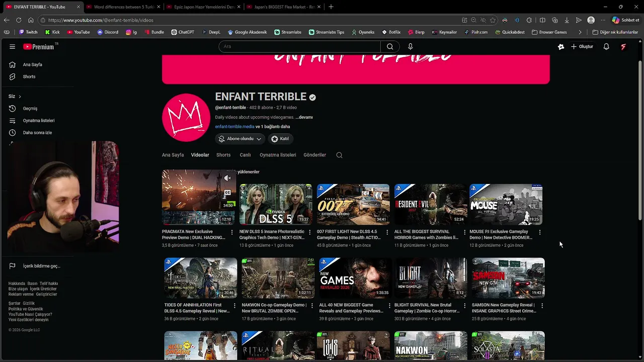Open the YouTube hamburger guide menu
The width and height of the screenshot is (644, 362).
(x=12, y=46)
